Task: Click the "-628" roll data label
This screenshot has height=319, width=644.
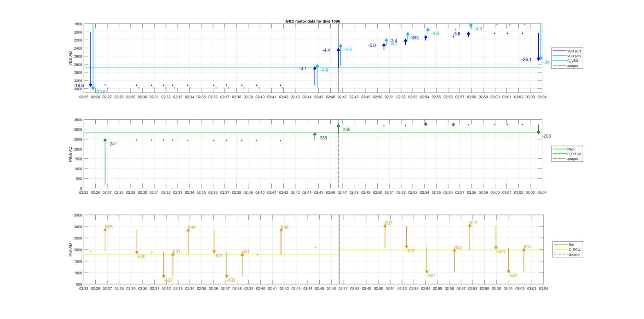Action: click(x=500, y=252)
